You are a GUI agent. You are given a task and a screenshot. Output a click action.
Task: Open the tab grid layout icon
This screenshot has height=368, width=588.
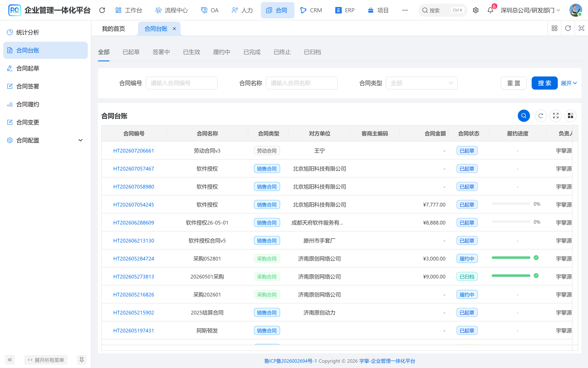tap(555, 28)
